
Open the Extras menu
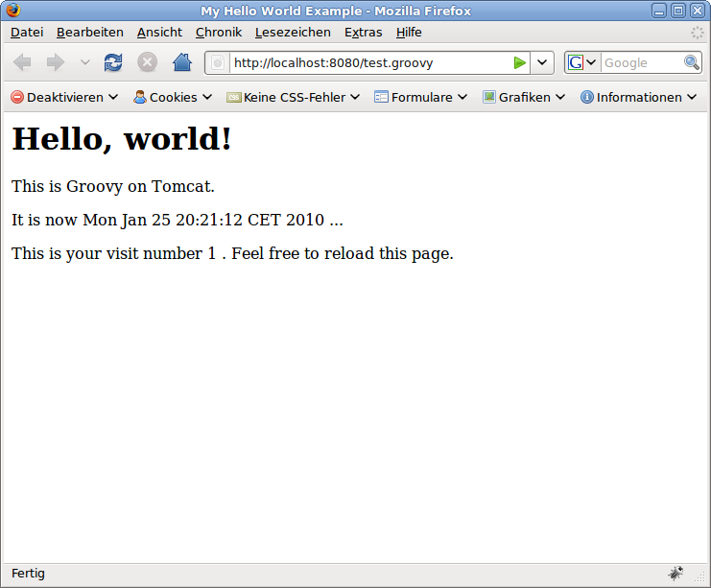pos(364,33)
